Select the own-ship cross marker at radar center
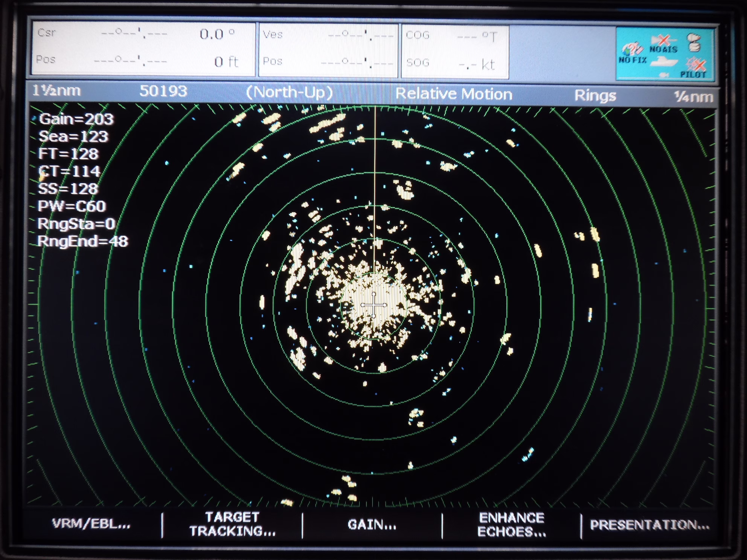Screen dimensions: 747x560 [373, 305]
